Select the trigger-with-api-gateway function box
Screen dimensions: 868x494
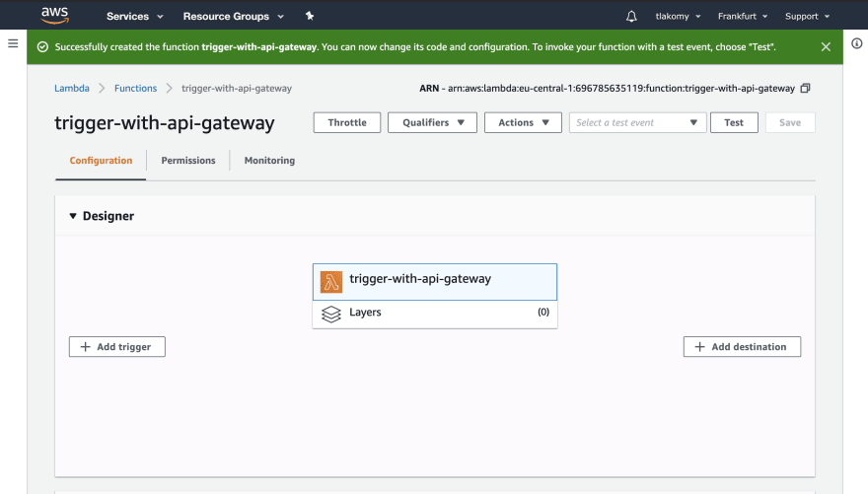point(435,282)
